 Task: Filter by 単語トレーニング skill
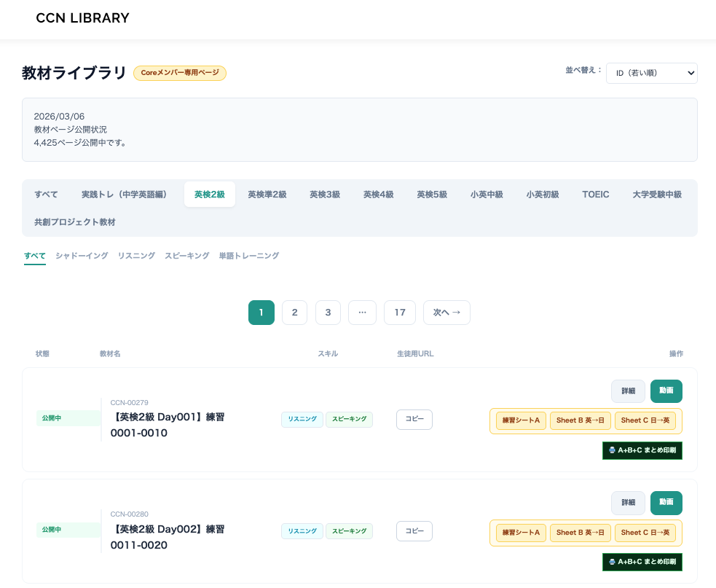(x=248, y=256)
